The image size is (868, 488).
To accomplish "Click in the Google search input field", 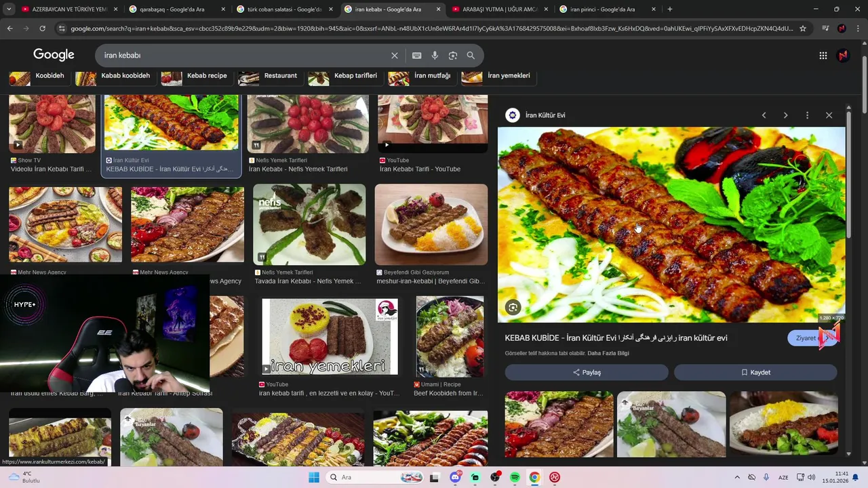I will coord(244,56).
